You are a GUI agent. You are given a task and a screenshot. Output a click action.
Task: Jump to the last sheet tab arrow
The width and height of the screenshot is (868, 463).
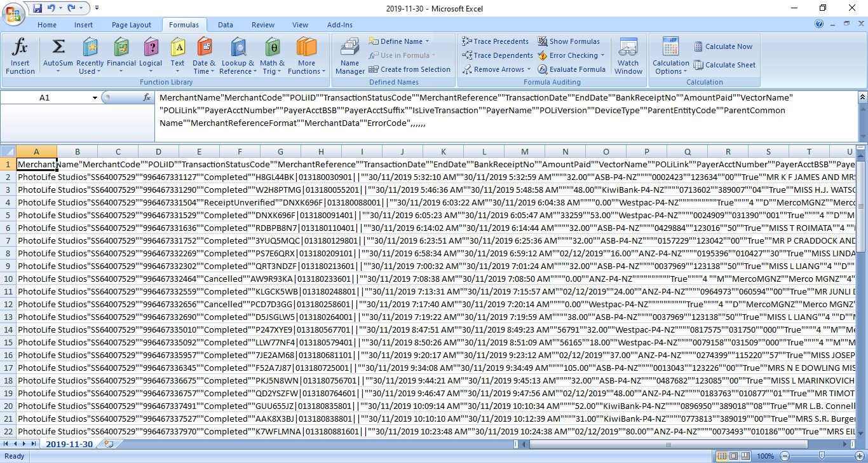[34, 444]
